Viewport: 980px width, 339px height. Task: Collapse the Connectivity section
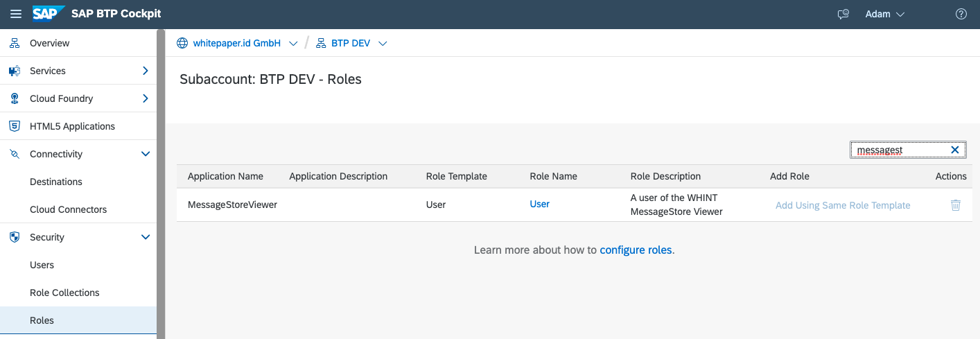coord(145,154)
